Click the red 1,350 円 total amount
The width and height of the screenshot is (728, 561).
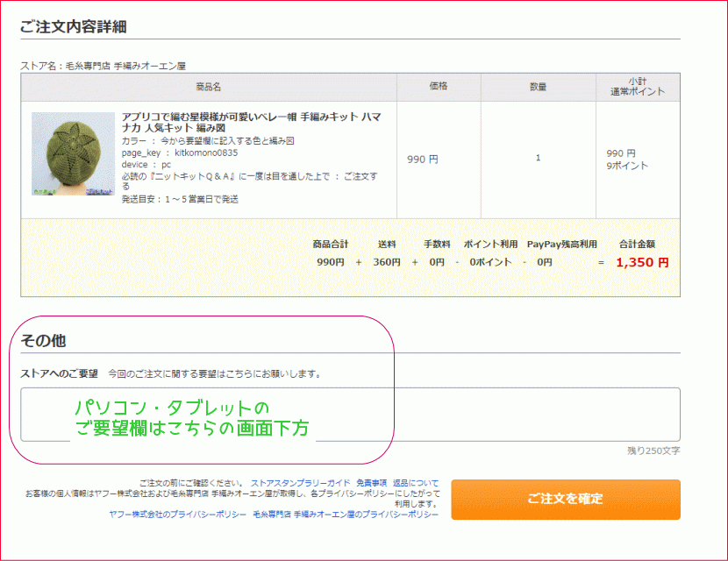[x=642, y=262]
